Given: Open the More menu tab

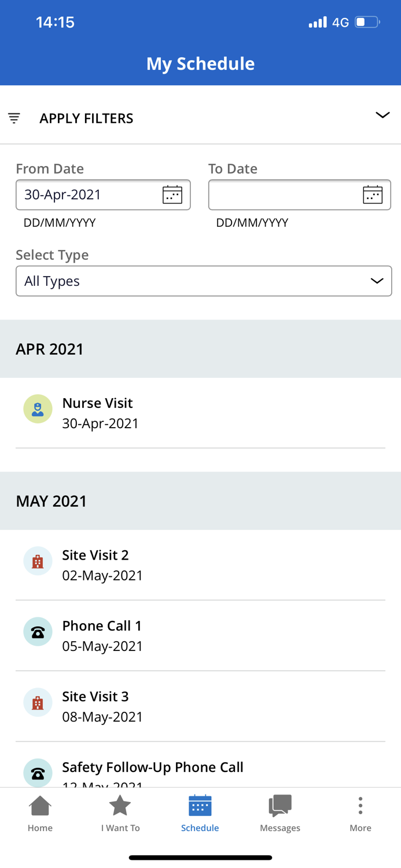Looking at the screenshot, I should coord(360,813).
